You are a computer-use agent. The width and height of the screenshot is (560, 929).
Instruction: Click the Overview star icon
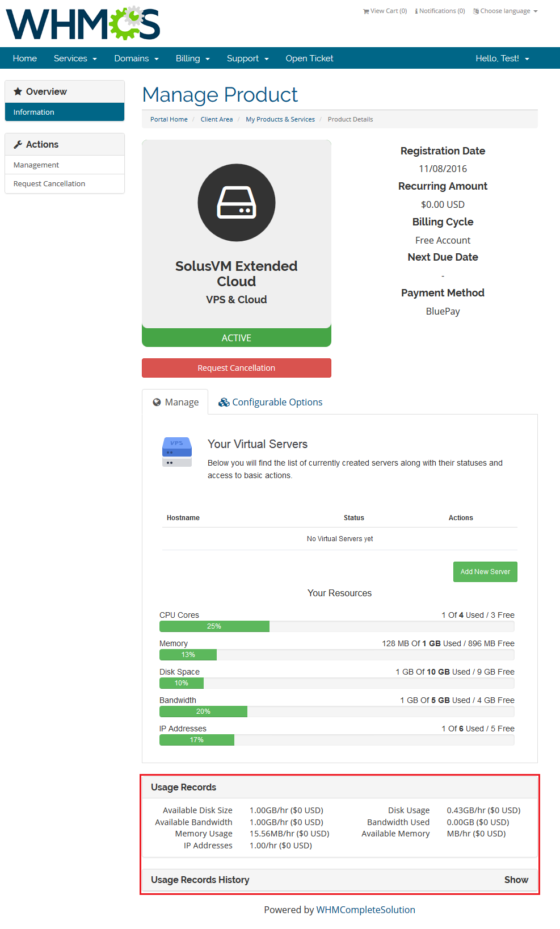(18, 91)
